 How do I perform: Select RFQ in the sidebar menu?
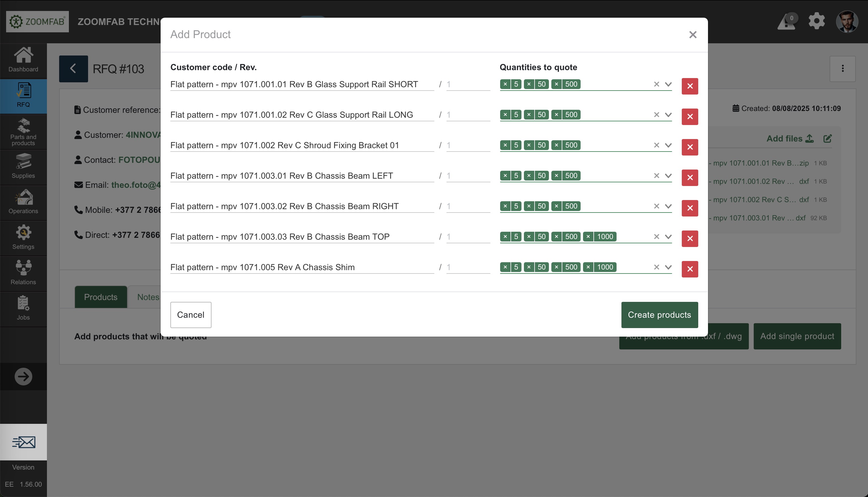(x=23, y=95)
